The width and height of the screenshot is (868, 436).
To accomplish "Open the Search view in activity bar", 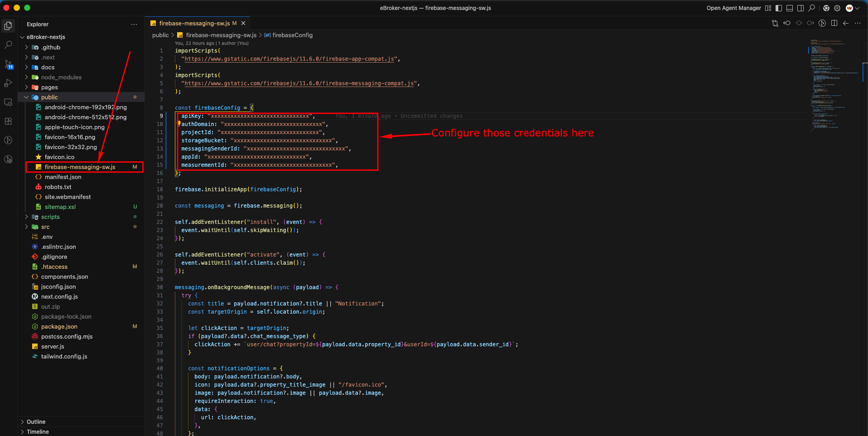I will click(x=8, y=45).
